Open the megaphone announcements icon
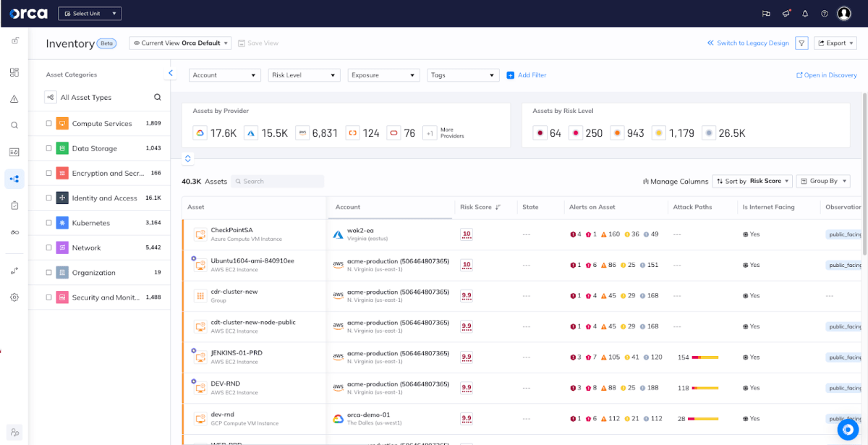The width and height of the screenshot is (868, 445). click(786, 14)
